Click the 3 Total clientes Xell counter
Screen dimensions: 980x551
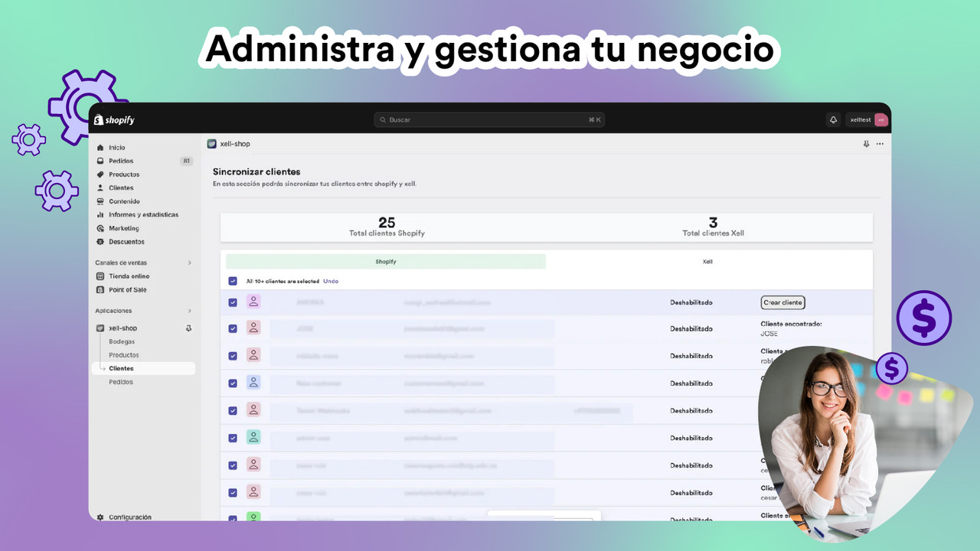[713, 227]
